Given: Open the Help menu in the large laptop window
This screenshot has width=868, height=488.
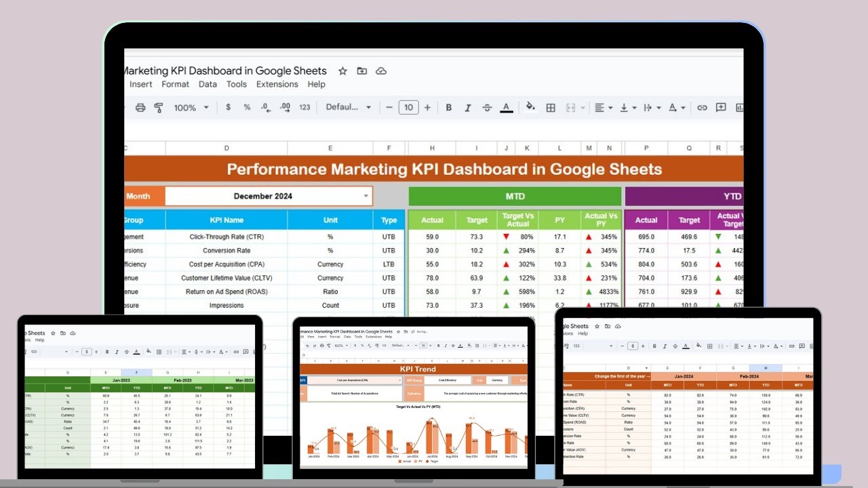Looking at the screenshot, I should (317, 84).
